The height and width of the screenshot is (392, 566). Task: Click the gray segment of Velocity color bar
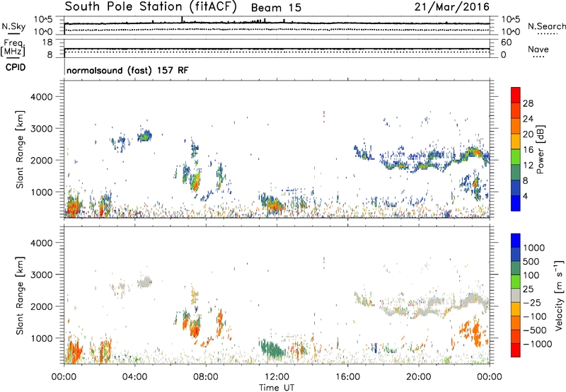click(516, 296)
